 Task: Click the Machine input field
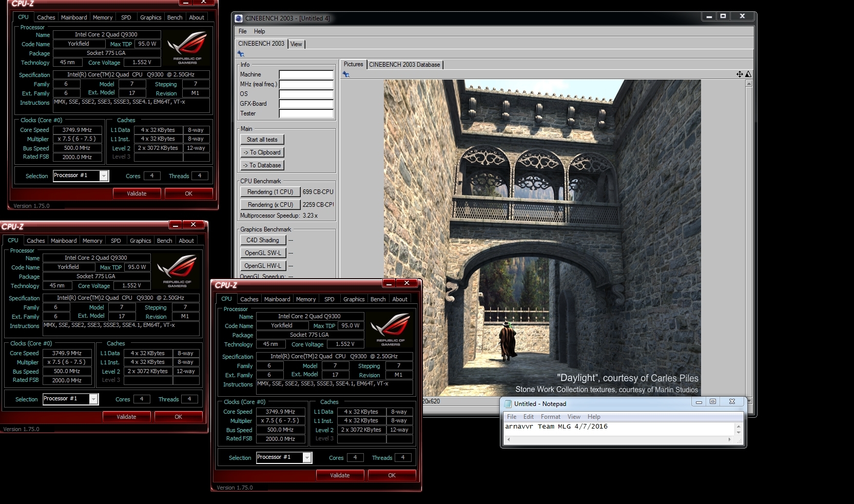coord(306,74)
